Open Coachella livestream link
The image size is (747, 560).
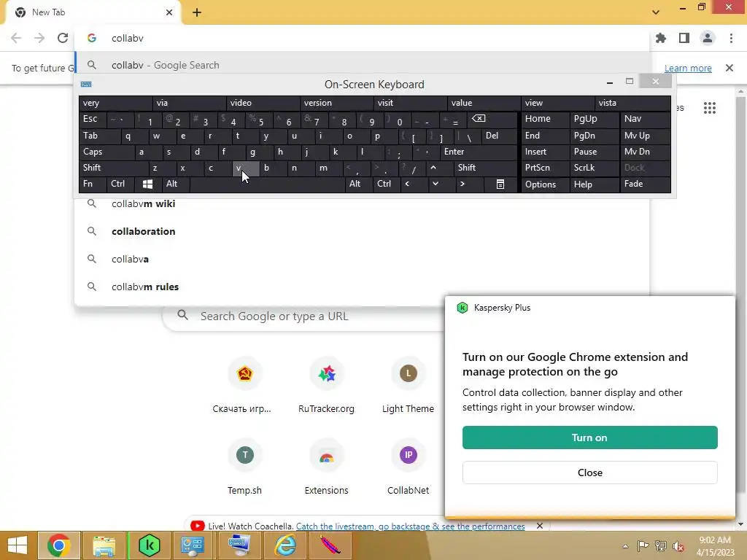tap(410, 526)
